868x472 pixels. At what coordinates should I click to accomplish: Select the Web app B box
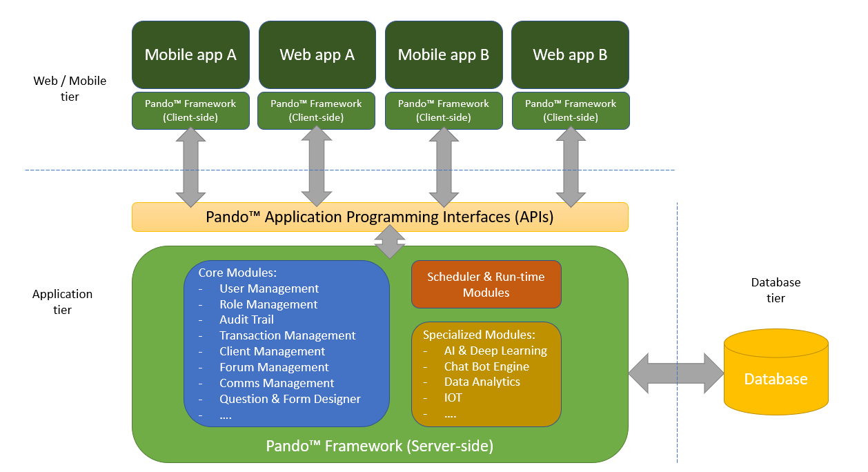coord(571,55)
